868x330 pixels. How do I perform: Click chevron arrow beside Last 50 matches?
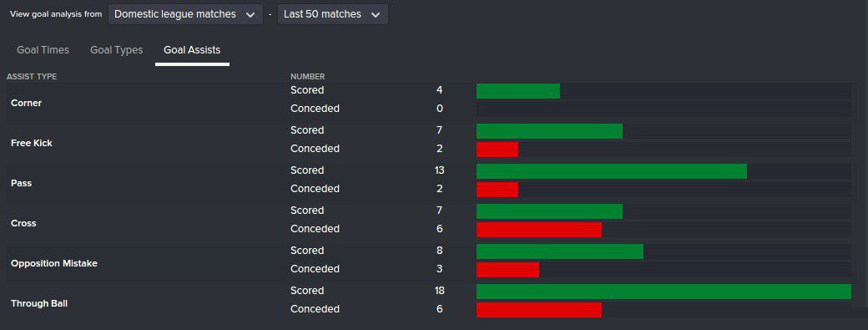click(x=376, y=15)
